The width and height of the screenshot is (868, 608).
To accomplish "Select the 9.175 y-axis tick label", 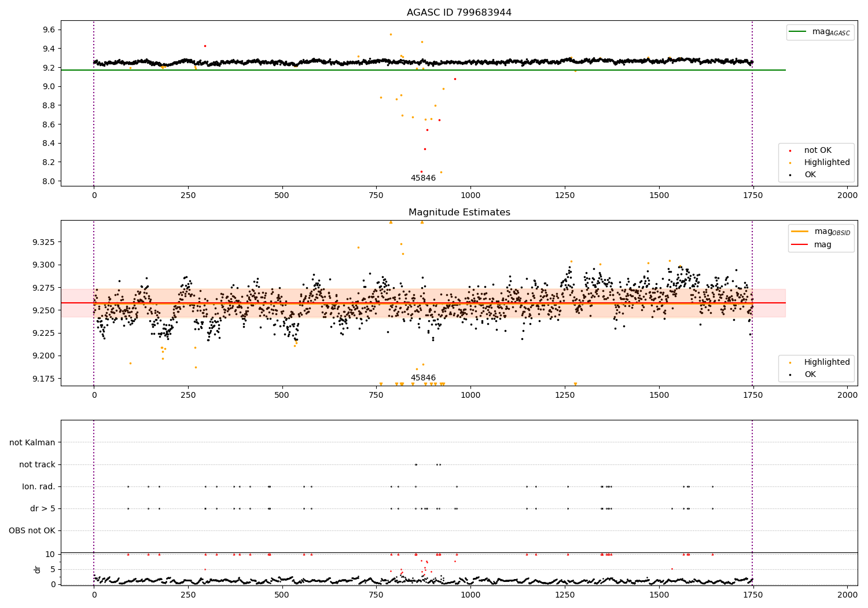I will click(x=44, y=379).
